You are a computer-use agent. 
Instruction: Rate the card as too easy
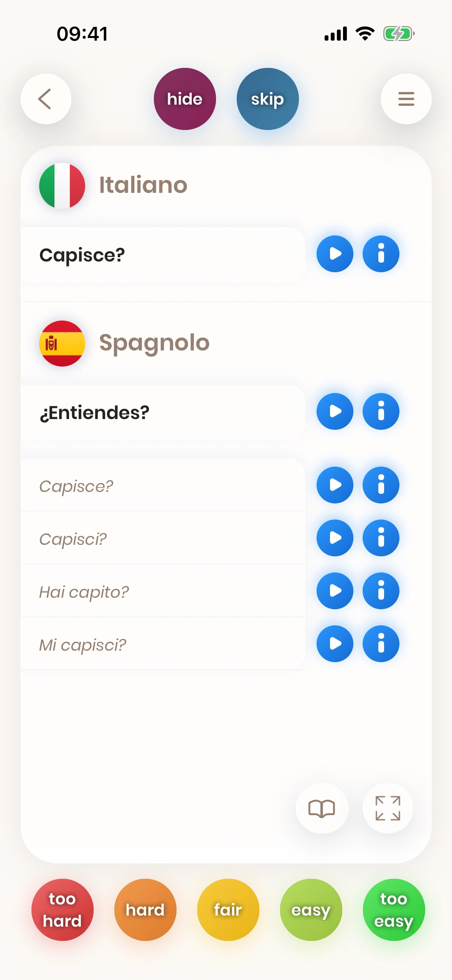pyautogui.click(x=394, y=909)
